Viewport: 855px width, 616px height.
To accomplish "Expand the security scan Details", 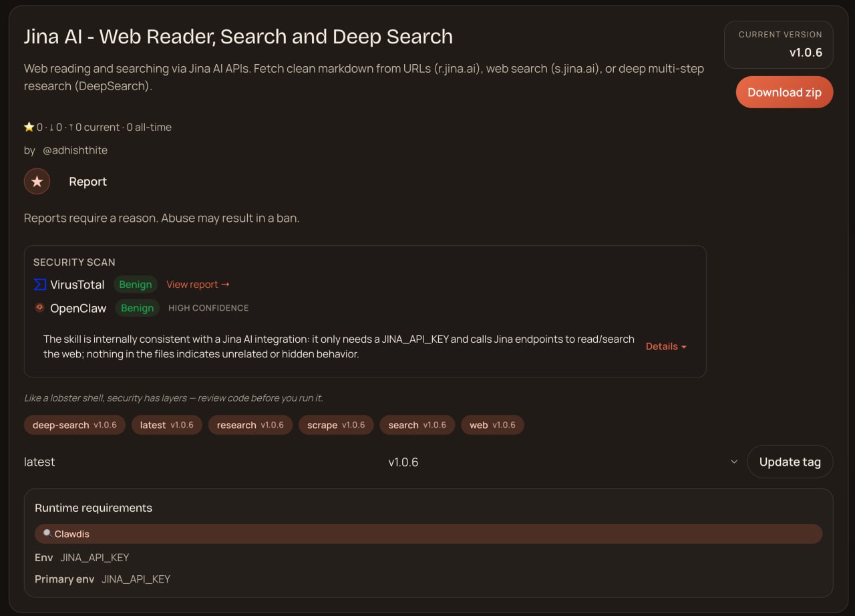I will 666,346.
